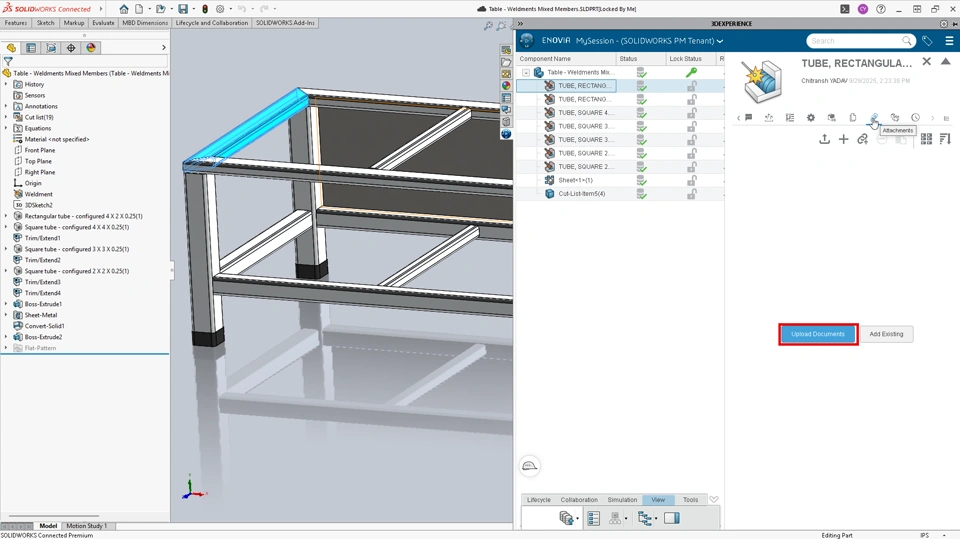This screenshot has height=539, width=960.
Task: Open the MySession tenant dropdown
Action: [720, 41]
